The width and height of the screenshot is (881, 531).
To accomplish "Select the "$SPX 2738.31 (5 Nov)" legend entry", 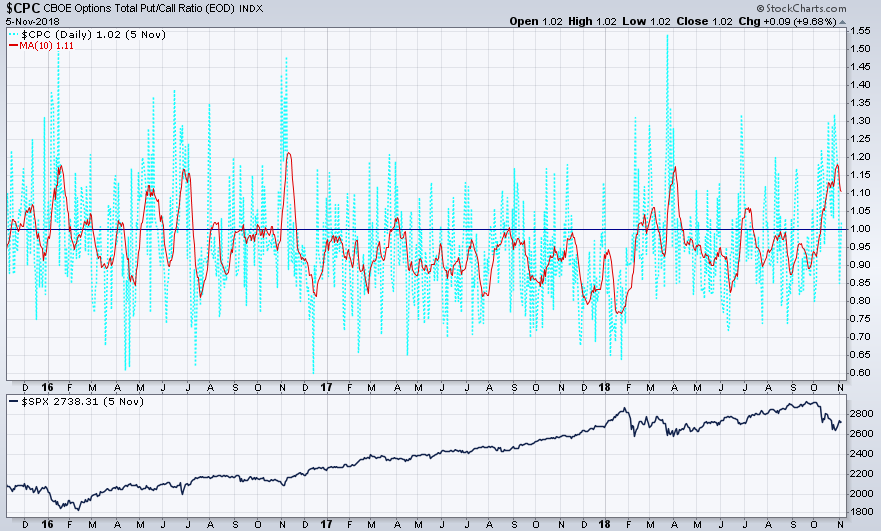I will [x=82, y=402].
